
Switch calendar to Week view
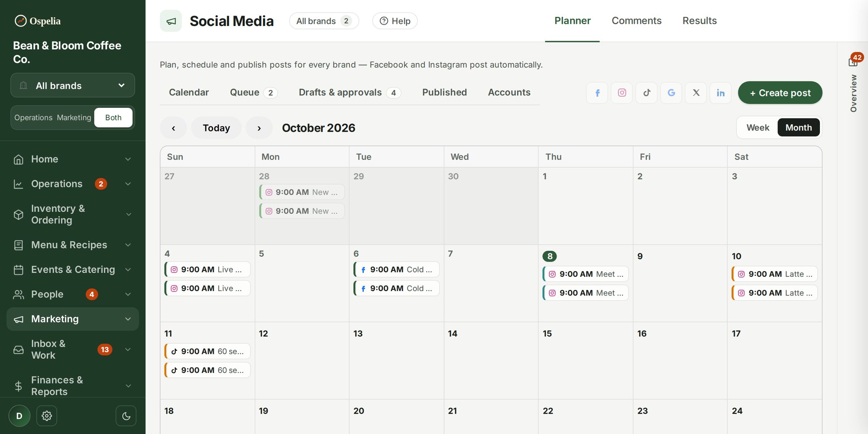[x=758, y=128]
